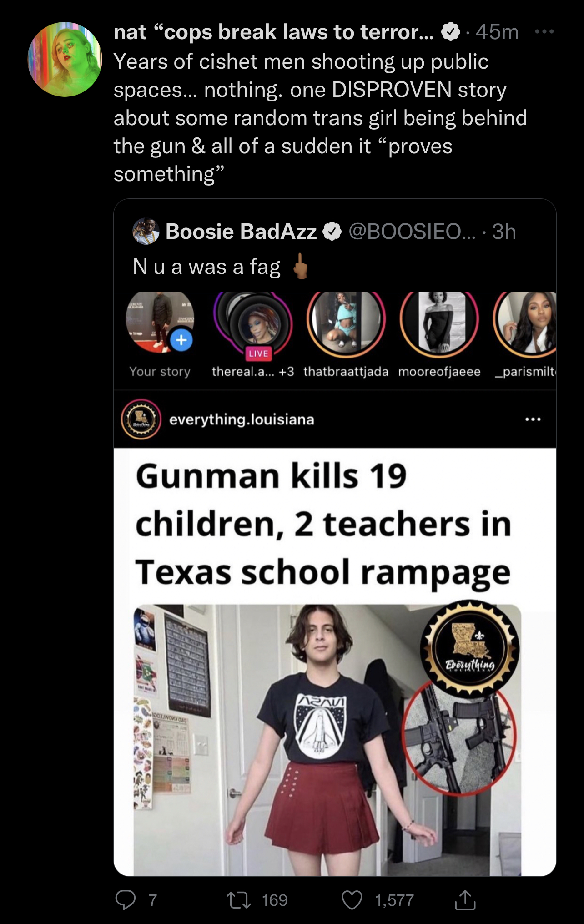Open everything.louisiana post options dots
Image resolution: width=584 pixels, height=924 pixels.
533,419
